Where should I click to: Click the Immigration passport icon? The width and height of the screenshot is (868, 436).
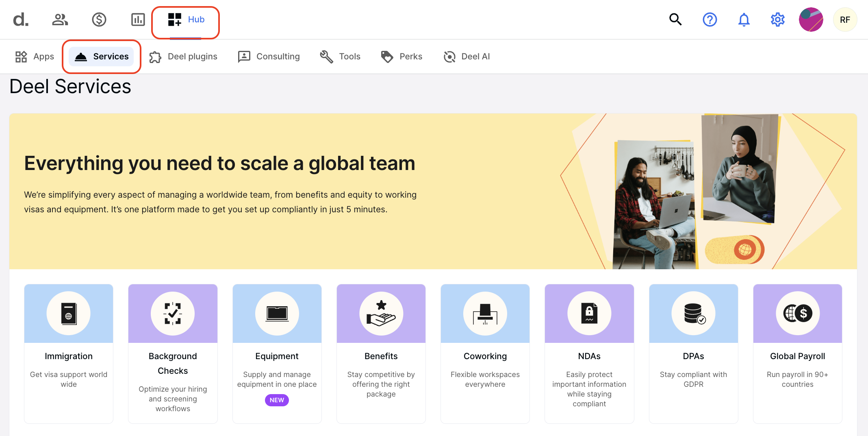click(x=69, y=314)
